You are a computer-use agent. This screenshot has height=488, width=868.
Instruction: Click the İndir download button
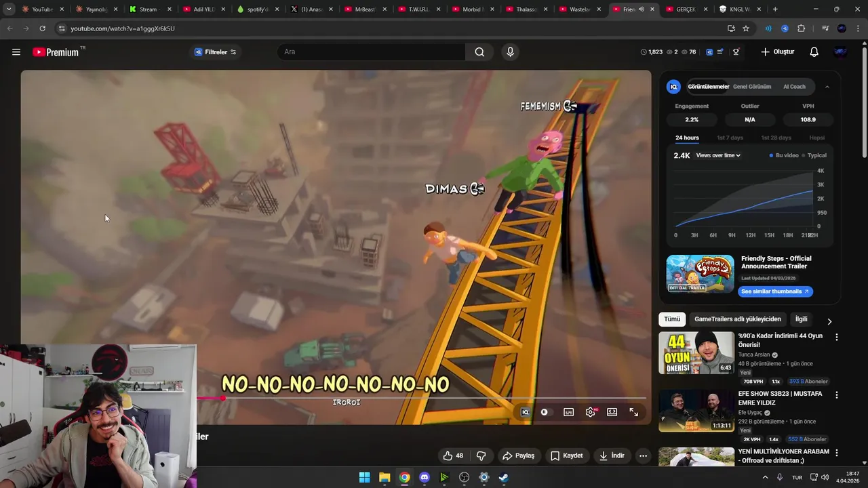click(611, 455)
